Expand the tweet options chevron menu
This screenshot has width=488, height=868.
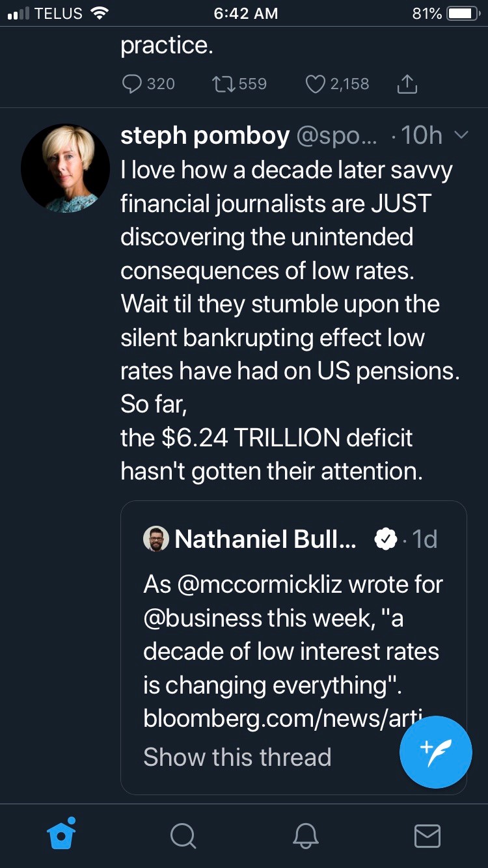pos(461,135)
